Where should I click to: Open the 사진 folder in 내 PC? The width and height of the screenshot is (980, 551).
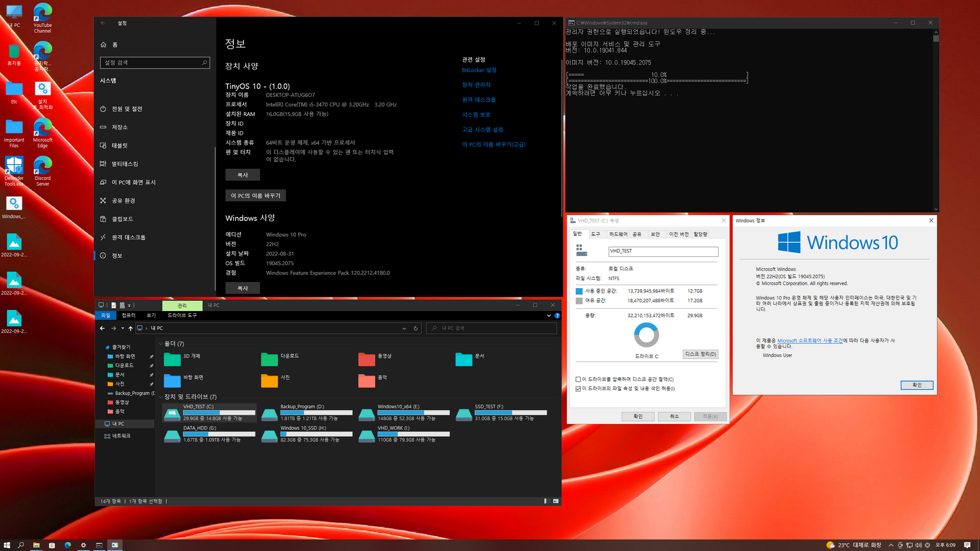[276, 380]
